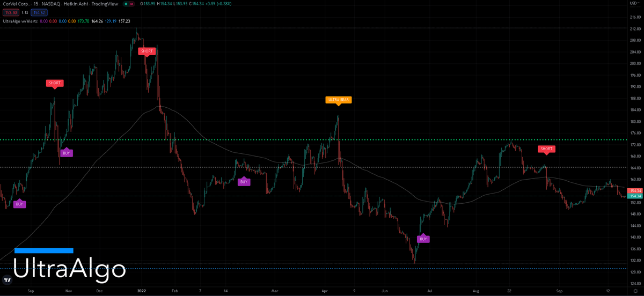The image size is (644, 296).
Task: Click the 184.00 price axis label
Action: [x=635, y=110]
